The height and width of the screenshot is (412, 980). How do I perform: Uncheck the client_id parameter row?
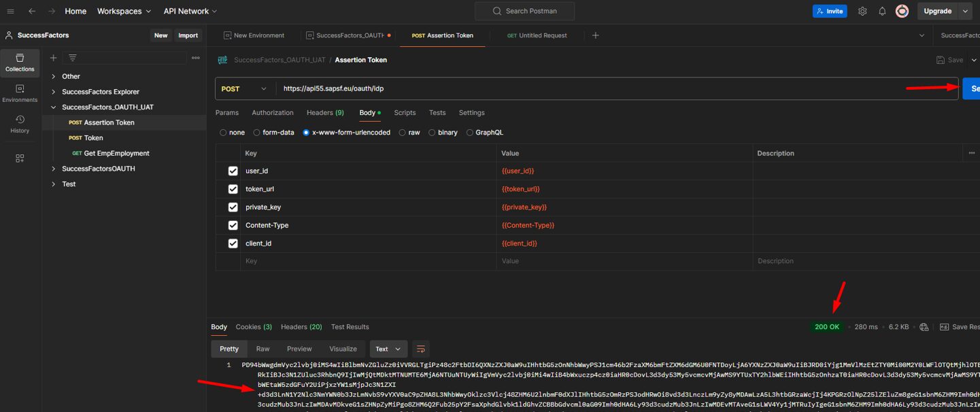233,243
